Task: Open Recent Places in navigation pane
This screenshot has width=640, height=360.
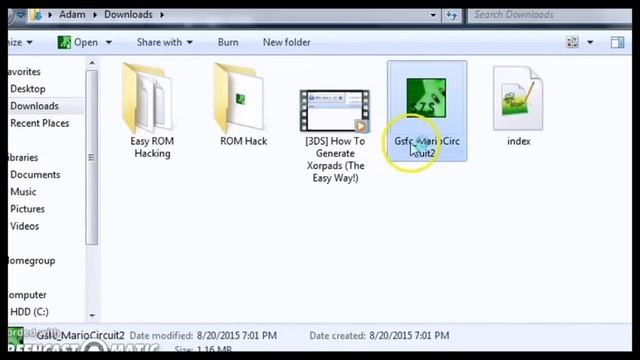Action: tap(40, 123)
